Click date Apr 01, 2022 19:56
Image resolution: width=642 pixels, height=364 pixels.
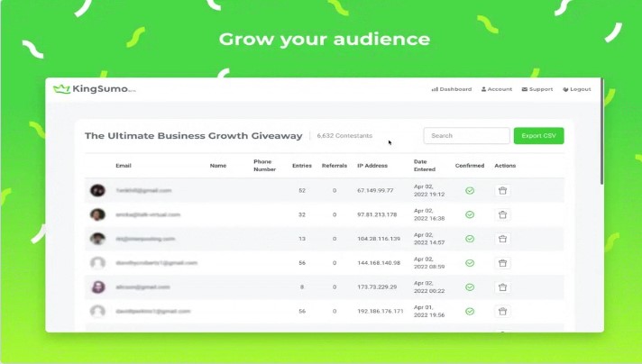(429, 311)
